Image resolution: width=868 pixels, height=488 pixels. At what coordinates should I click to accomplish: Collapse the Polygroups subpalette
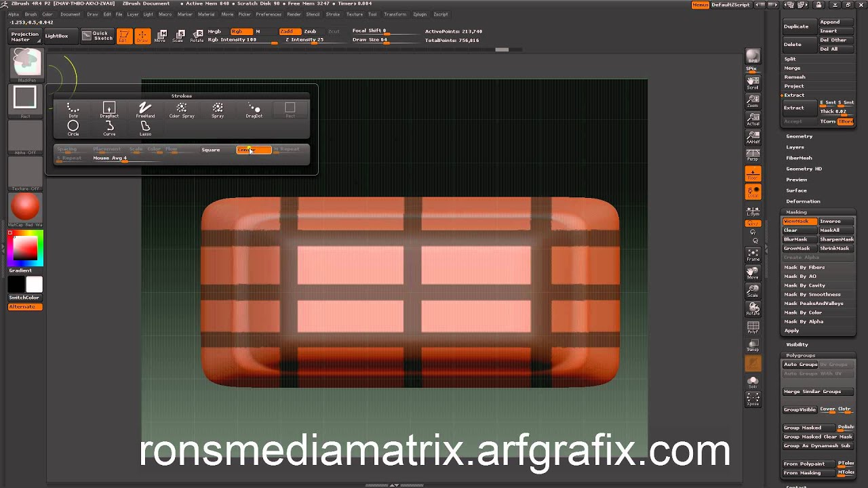pos(800,355)
